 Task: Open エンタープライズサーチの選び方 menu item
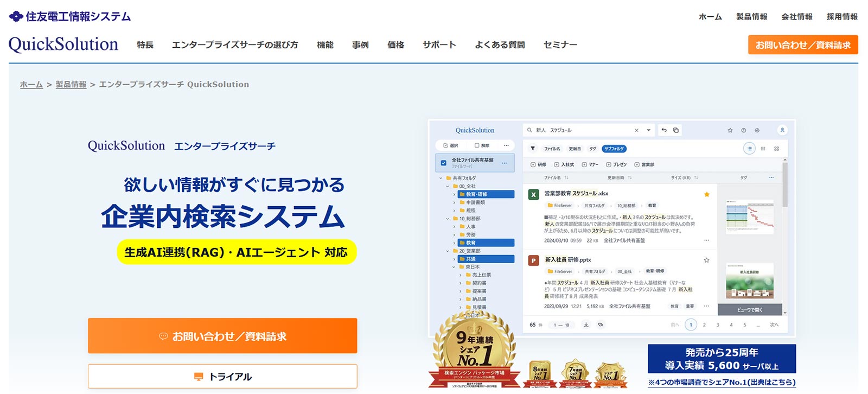[235, 45]
